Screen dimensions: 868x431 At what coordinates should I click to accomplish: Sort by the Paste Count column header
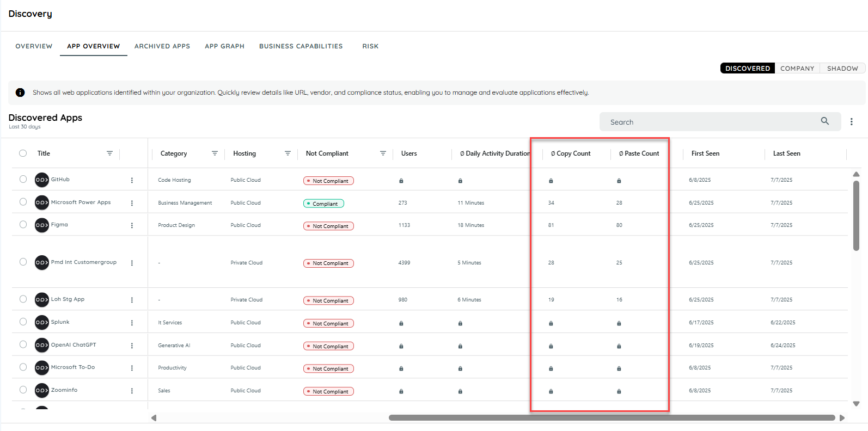coord(639,153)
